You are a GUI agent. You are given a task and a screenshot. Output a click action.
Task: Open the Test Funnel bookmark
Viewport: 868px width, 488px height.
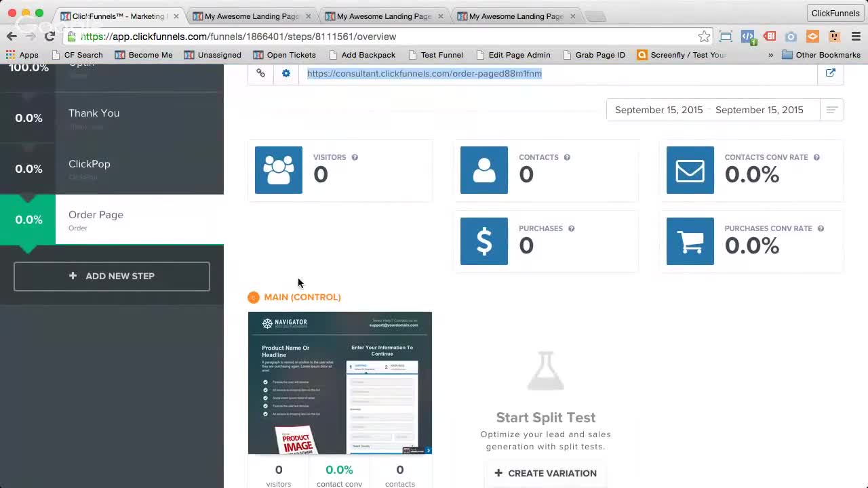435,55
